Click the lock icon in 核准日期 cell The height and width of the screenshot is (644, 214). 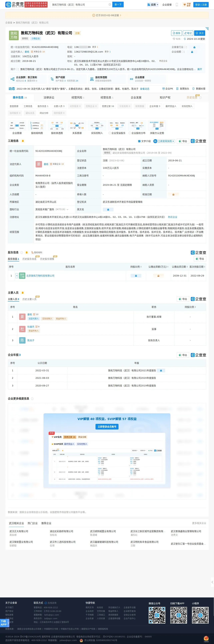pos(173,195)
